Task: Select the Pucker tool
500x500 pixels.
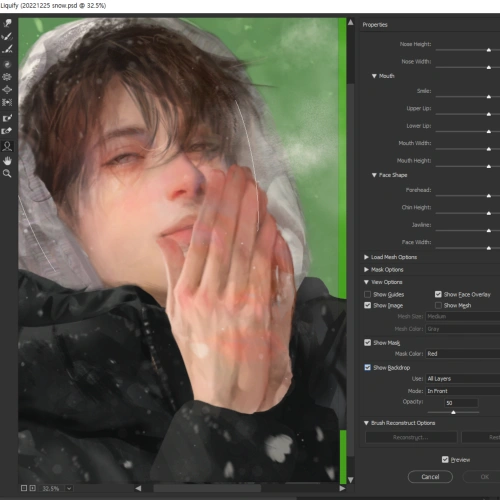Action: 7,77
